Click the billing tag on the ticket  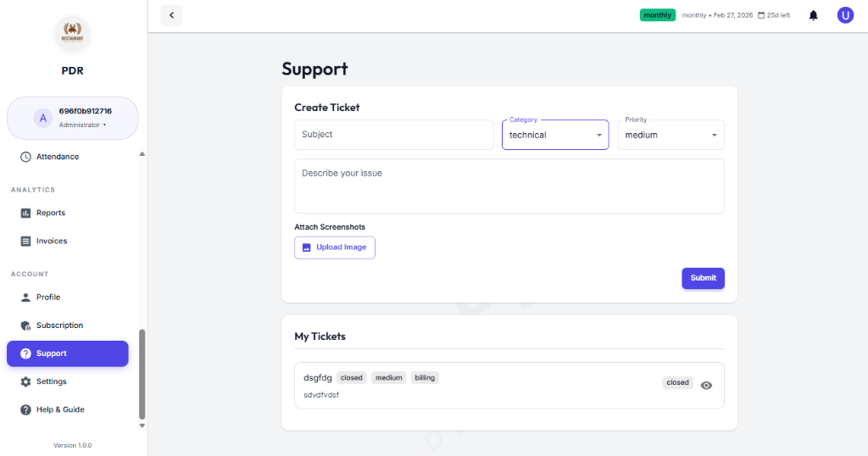pyautogui.click(x=425, y=378)
